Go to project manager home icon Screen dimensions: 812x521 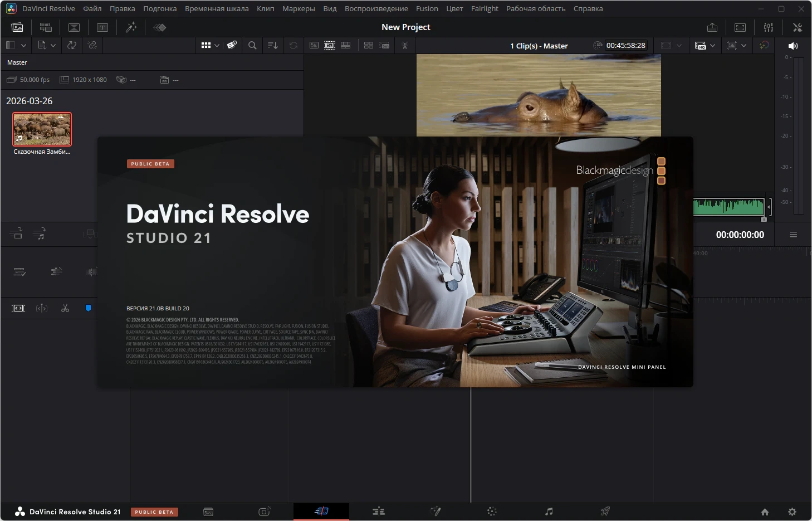point(765,512)
